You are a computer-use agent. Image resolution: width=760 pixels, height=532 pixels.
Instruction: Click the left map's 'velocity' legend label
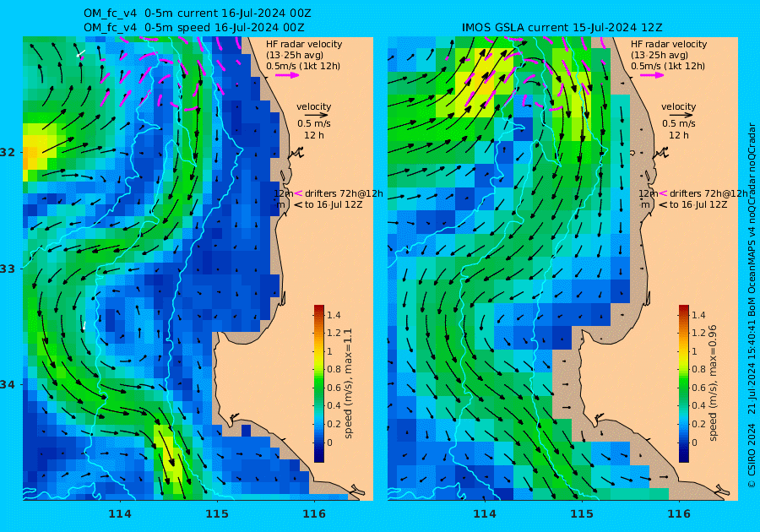[313, 106]
